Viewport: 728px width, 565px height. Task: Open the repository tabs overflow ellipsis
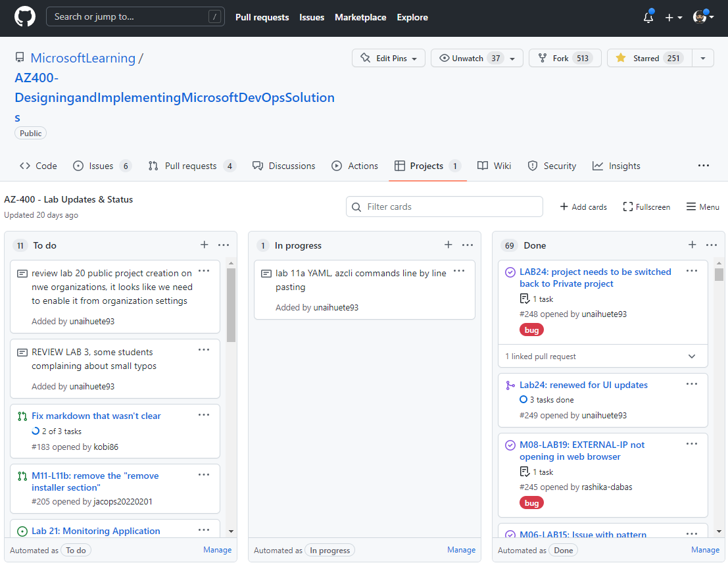[704, 166]
